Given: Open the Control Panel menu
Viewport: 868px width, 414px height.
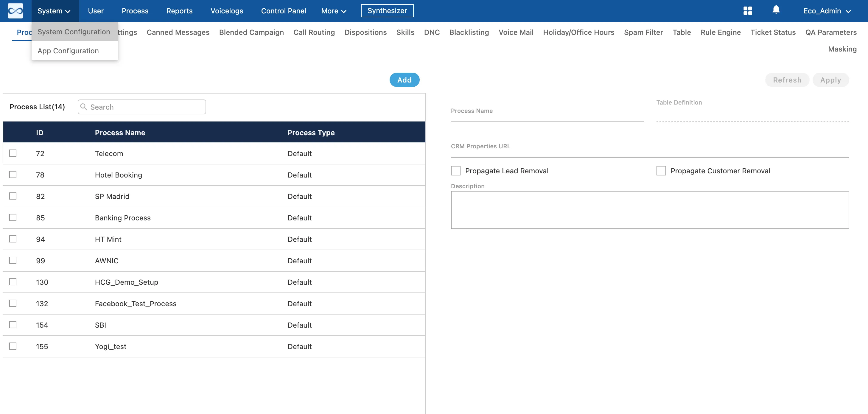Looking at the screenshot, I should click(x=283, y=11).
